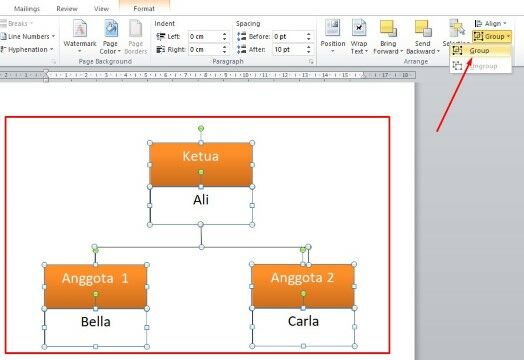Open the Paragraph dialog launcher

[x=311, y=62]
